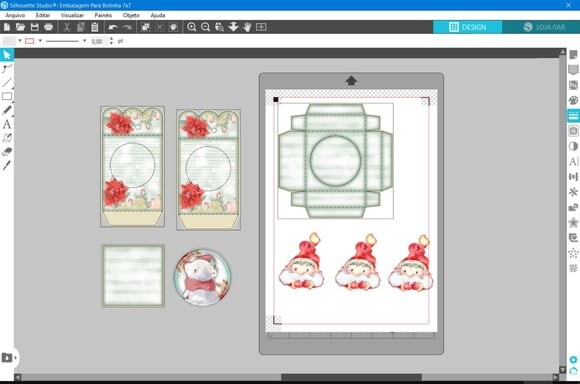Click the line thickness stepper arrows

click(x=111, y=41)
